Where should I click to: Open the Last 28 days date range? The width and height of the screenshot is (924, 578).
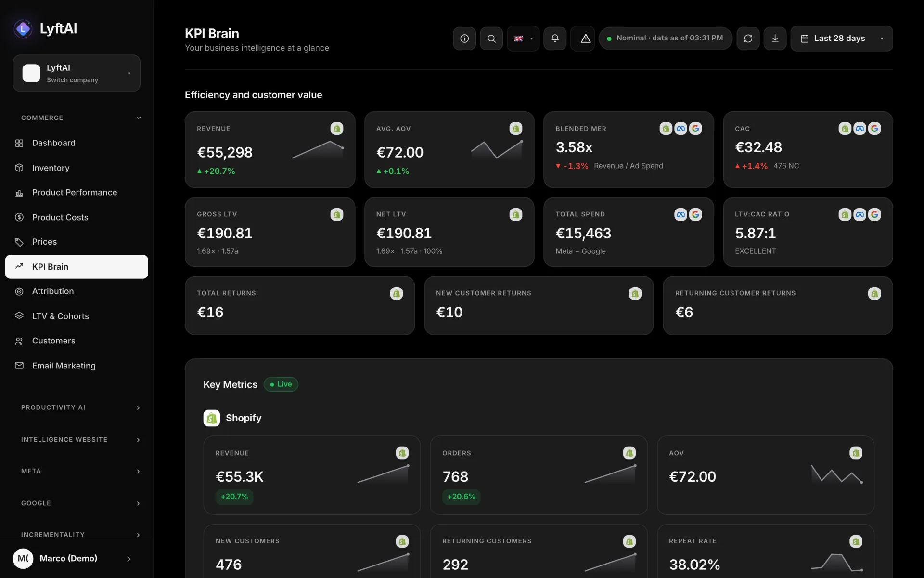[841, 39]
